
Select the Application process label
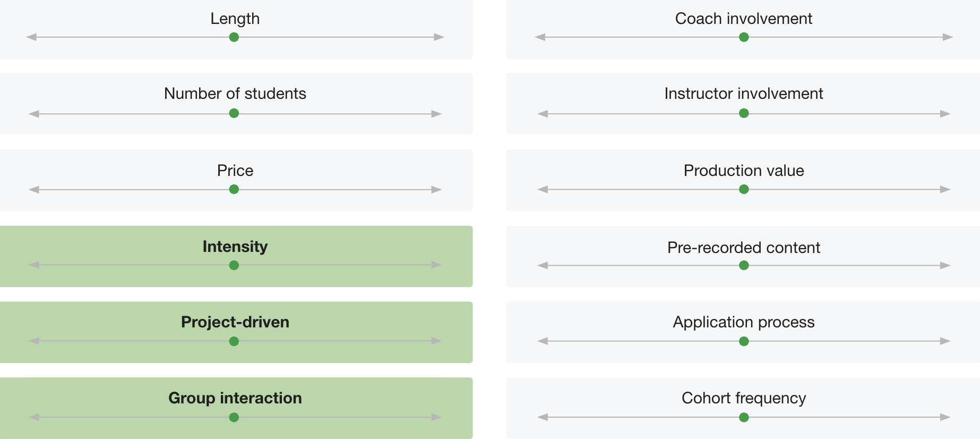[743, 322]
